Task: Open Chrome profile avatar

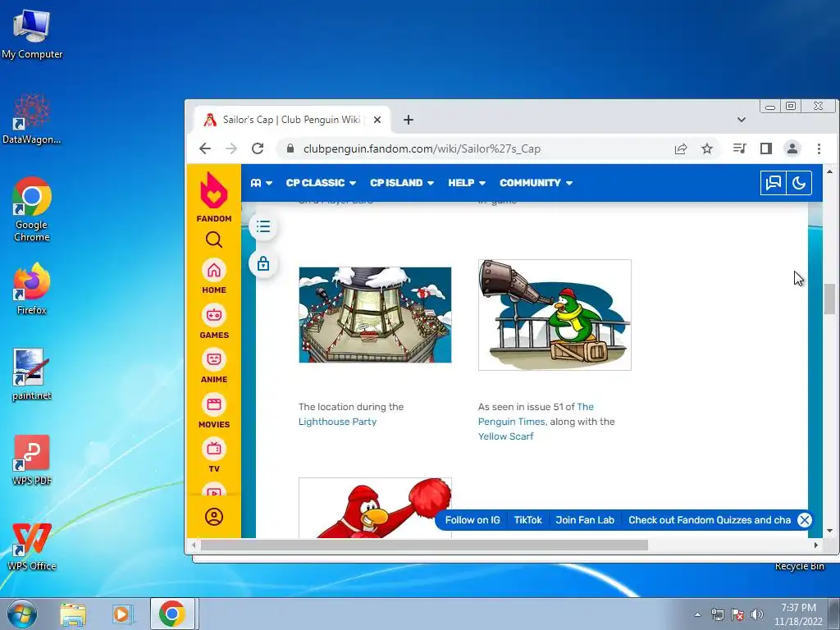Action: click(792, 148)
